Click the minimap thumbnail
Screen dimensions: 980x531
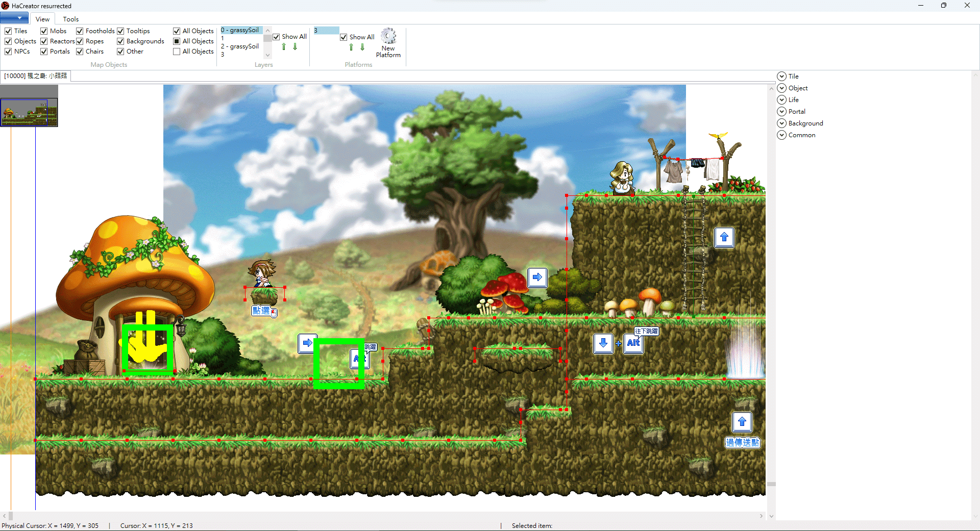[x=29, y=112]
